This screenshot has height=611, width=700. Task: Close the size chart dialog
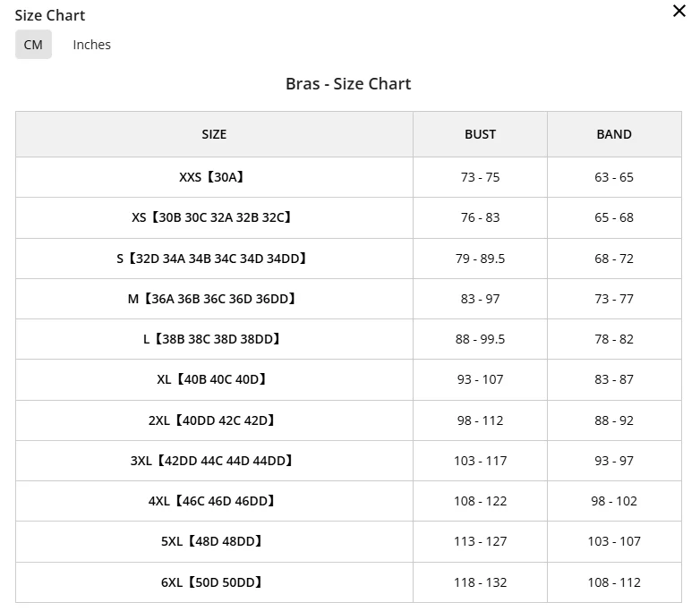pos(679,11)
